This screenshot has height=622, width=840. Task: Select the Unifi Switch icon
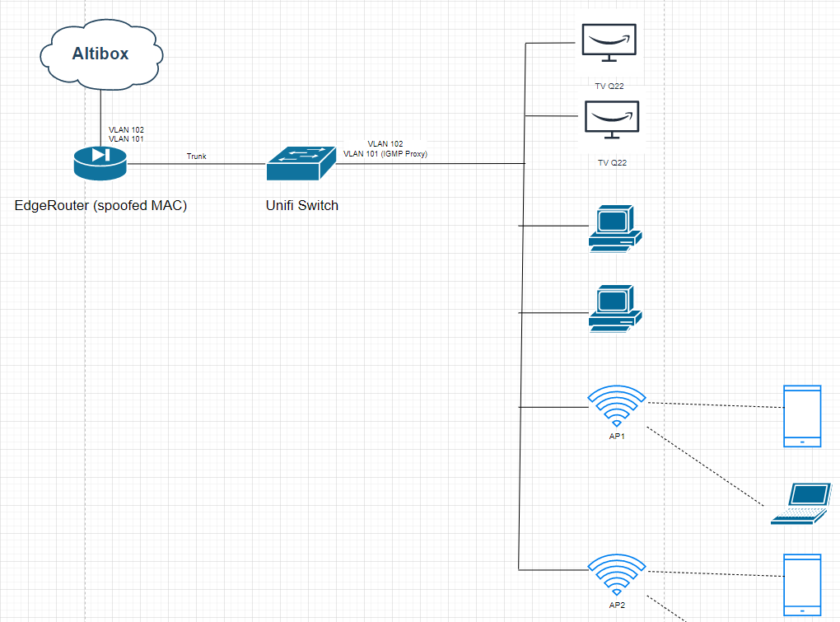click(301, 163)
